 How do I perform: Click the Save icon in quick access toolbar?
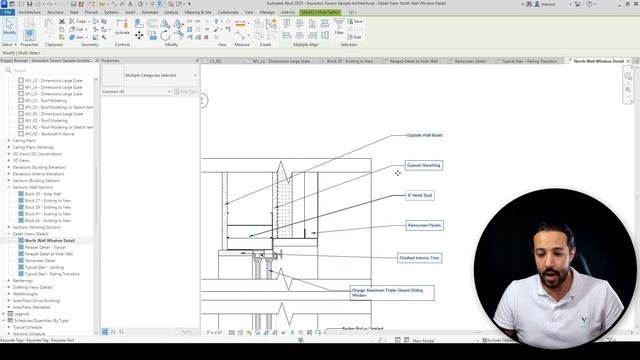[29, 4]
